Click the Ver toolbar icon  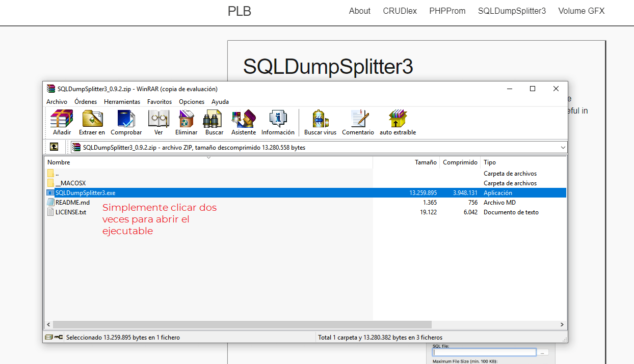pyautogui.click(x=158, y=119)
